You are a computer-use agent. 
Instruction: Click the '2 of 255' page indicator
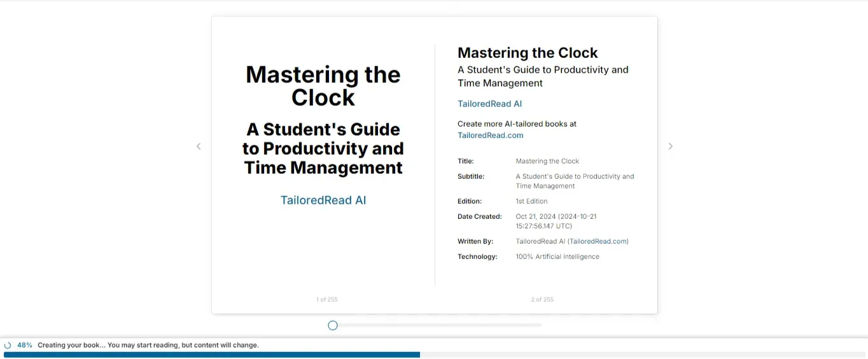pyautogui.click(x=542, y=299)
